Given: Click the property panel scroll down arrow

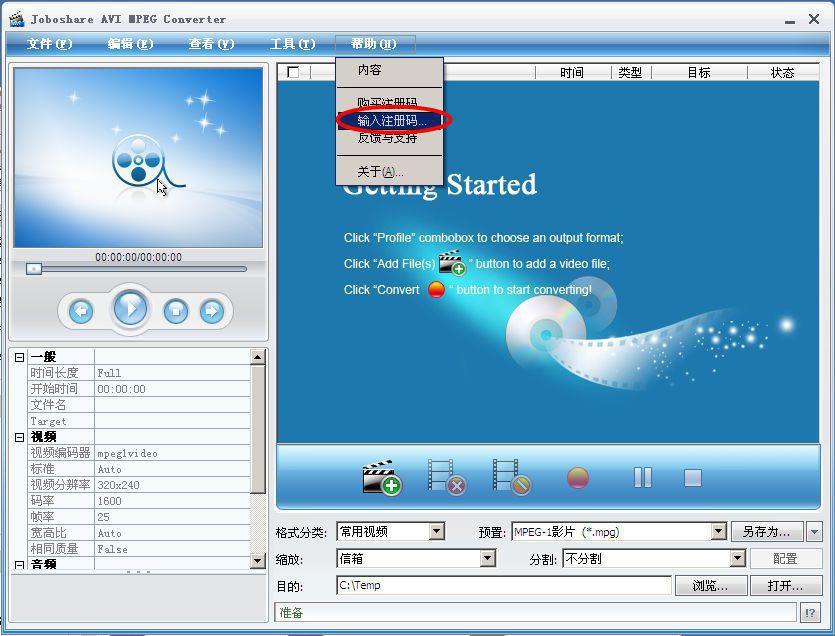Looking at the screenshot, I should click(x=258, y=560).
